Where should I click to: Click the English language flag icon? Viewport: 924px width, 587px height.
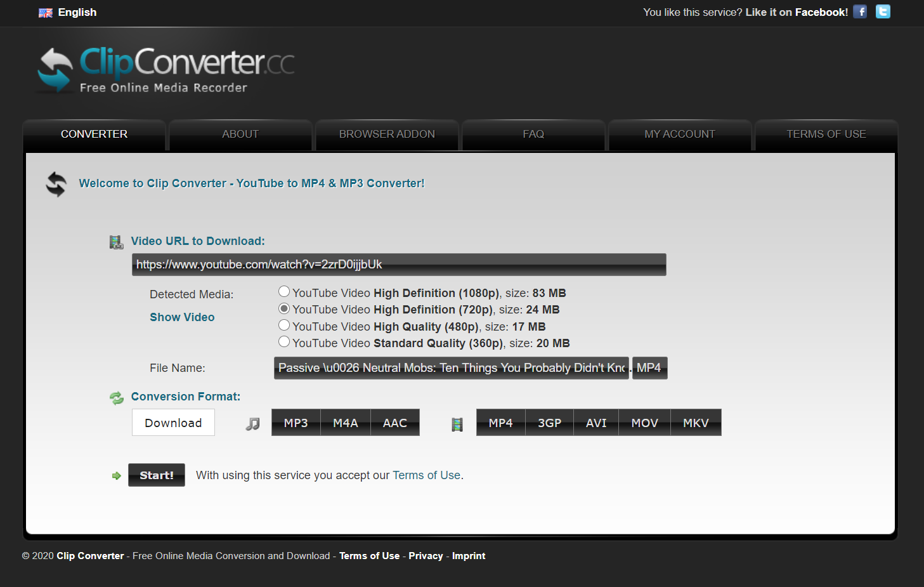click(46, 13)
